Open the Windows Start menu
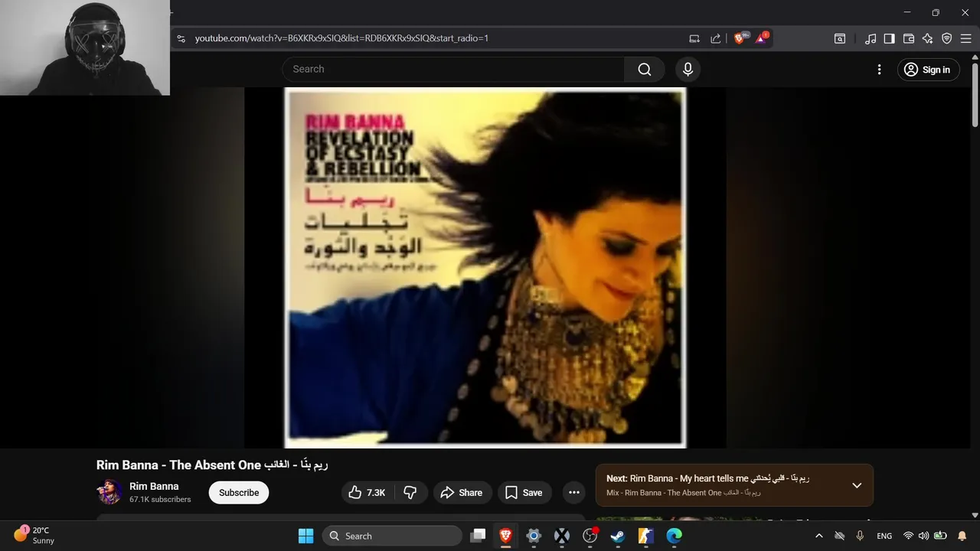 (305, 536)
